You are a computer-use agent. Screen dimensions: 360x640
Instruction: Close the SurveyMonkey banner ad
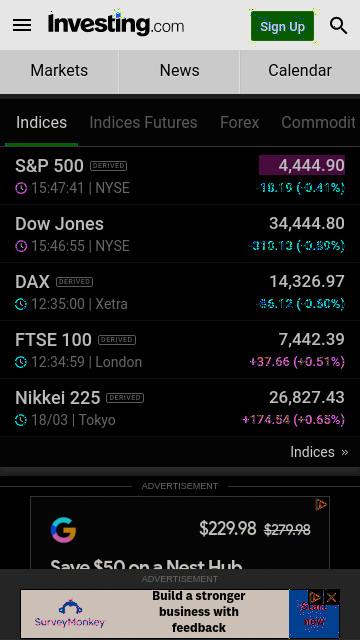click(x=331, y=598)
